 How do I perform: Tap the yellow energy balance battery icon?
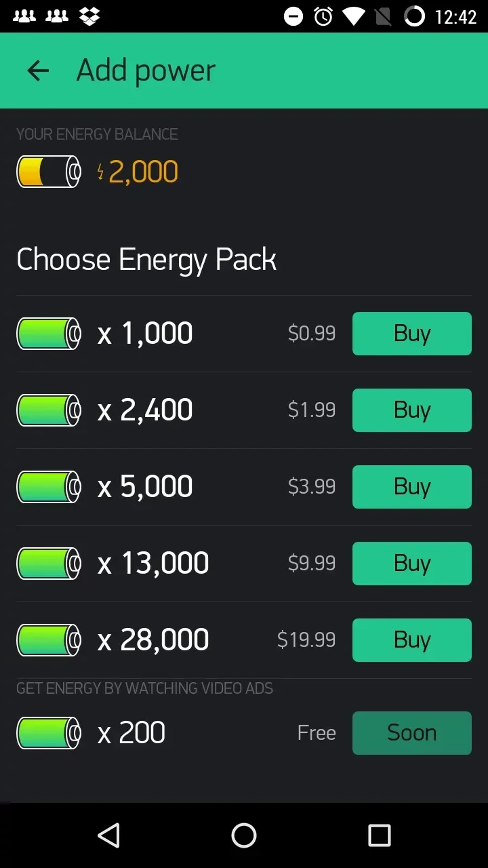tap(49, 172)
